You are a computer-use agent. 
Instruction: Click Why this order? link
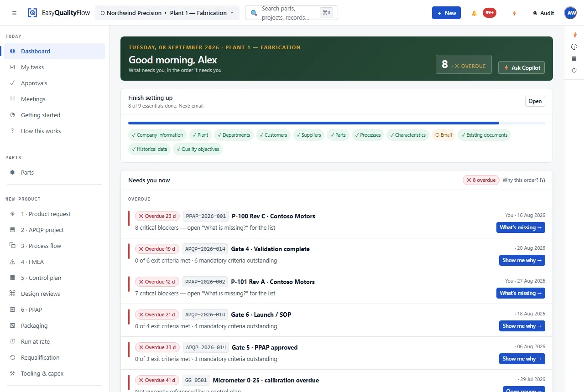click(524, 180)
